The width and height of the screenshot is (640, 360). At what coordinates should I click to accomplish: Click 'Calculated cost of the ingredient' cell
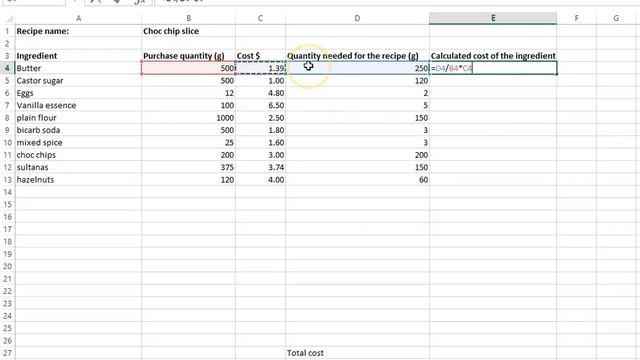(x=493, y=56)
